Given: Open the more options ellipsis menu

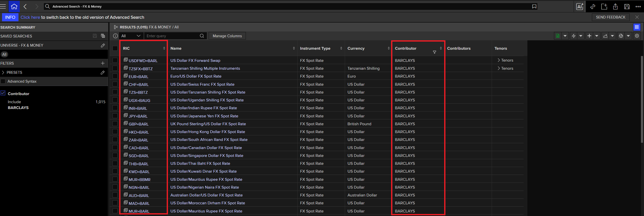Looking at the screenshot, I should [638, 7].
